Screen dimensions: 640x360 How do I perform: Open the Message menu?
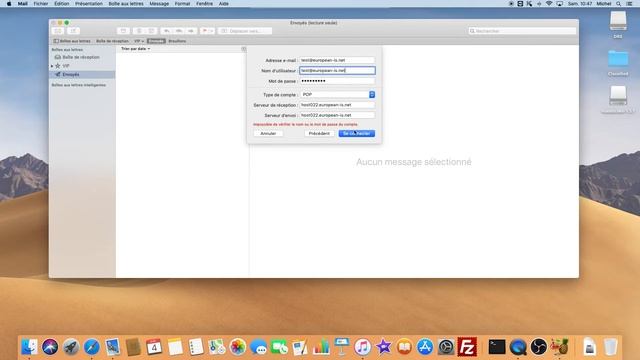pyautogui.click(x=159, y=4)
